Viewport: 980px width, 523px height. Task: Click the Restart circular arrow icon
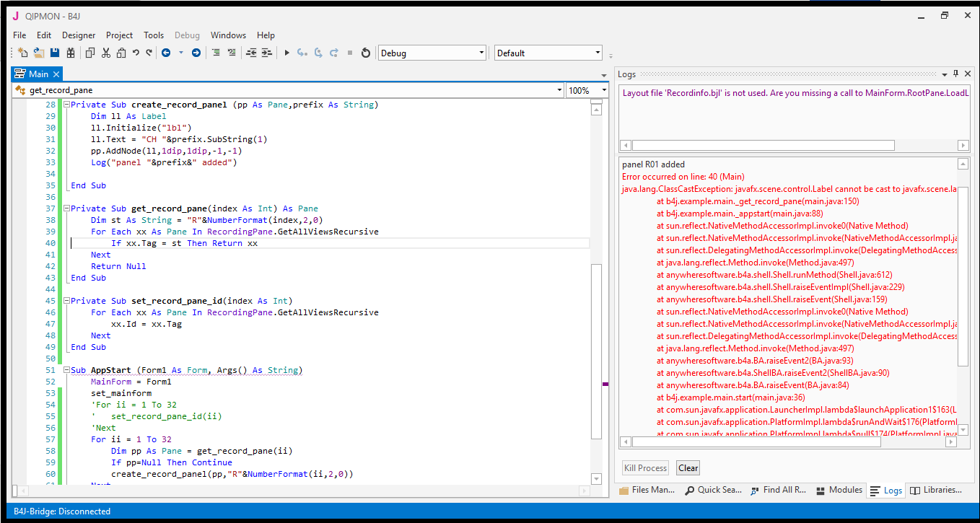click(365, 53)
